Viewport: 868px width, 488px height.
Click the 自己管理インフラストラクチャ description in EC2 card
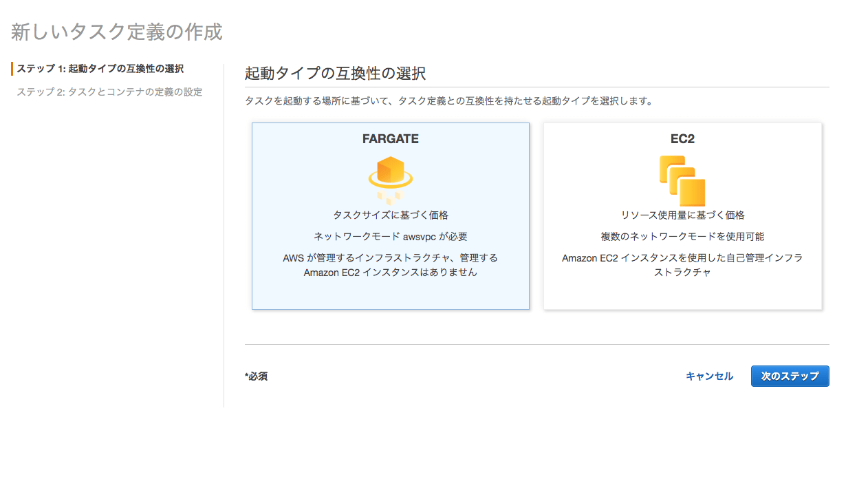682,265
